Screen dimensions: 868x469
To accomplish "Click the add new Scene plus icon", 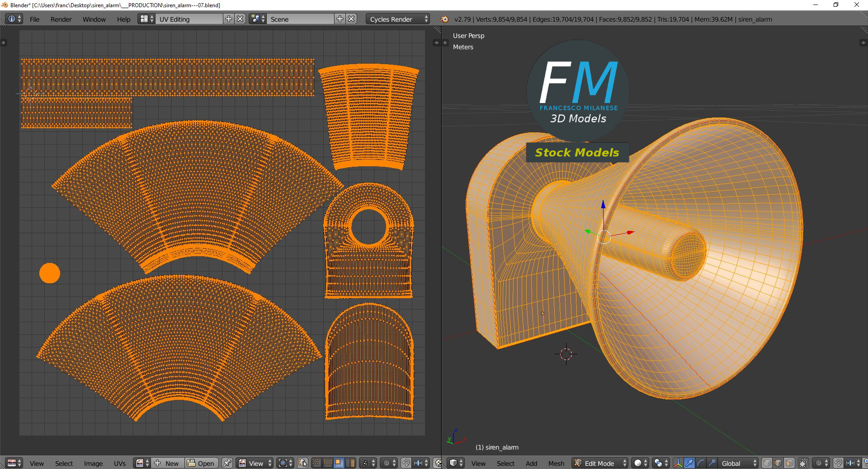I will [340, 19].
